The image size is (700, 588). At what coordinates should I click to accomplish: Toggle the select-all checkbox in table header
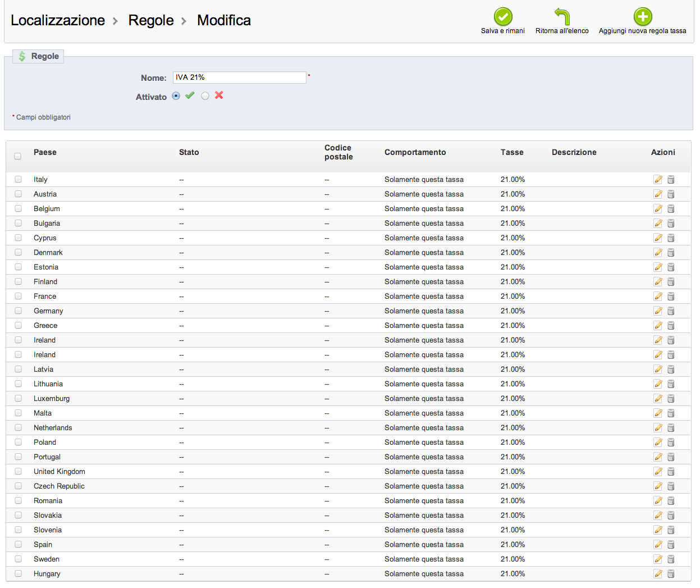[x=18, y=156]
